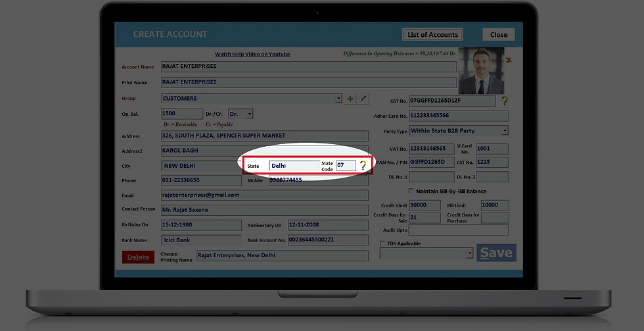Open the List of Accounts

[432, 35]
